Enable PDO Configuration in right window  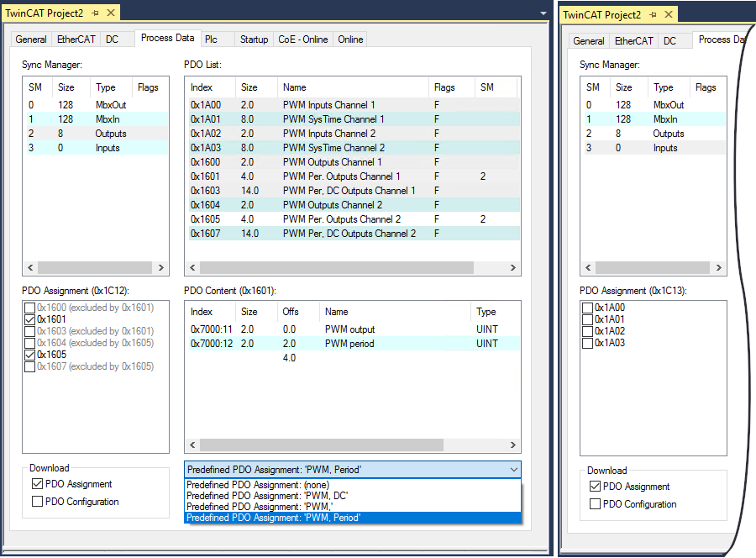click(595, 504)
